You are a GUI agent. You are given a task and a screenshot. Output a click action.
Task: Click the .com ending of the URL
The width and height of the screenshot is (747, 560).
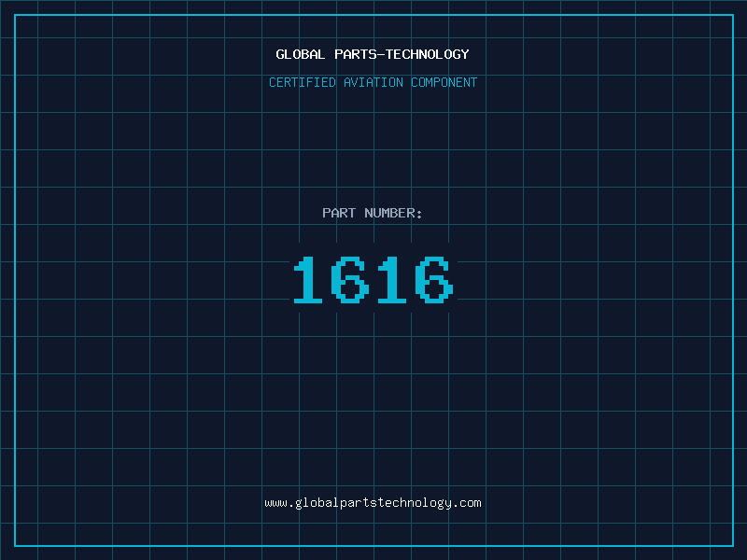pos(468,503)
